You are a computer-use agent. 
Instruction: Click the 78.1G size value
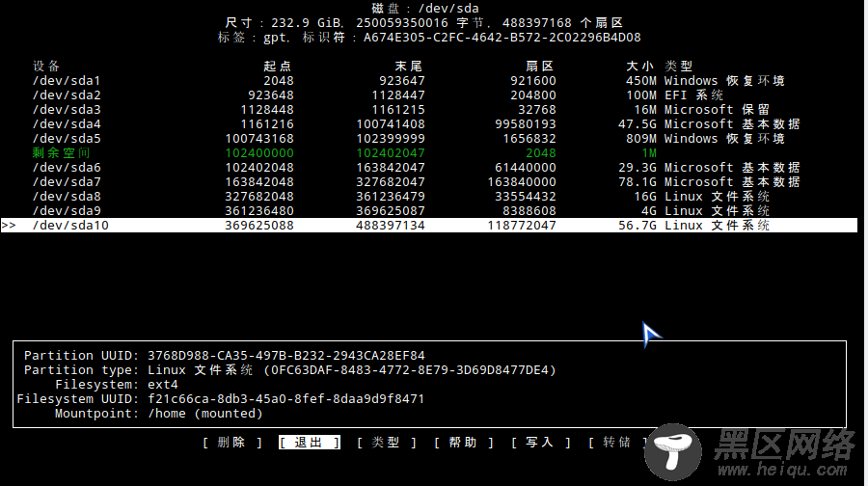point(637,181)
